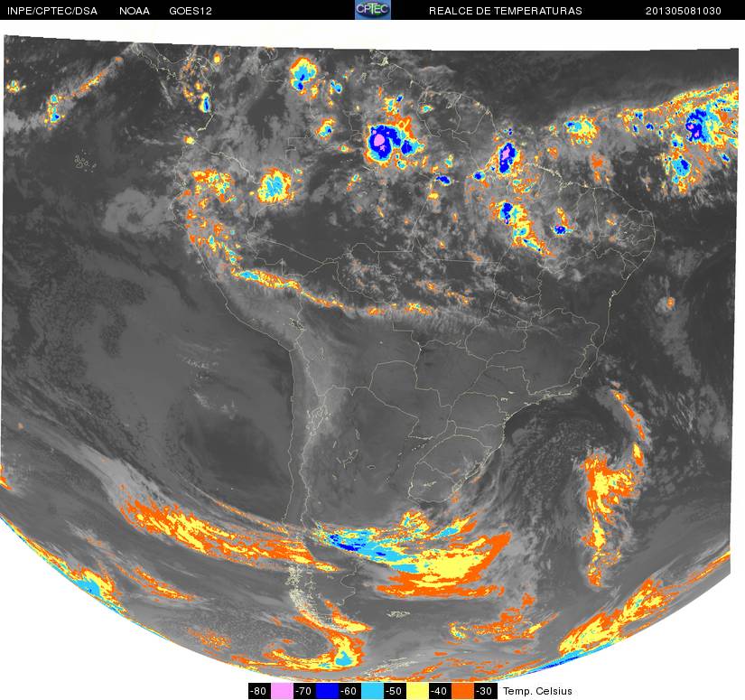The width and height of the screenshot is (745, 700).
Task: Click the light blue swatch after -60
Action: (x=371, y=691)
